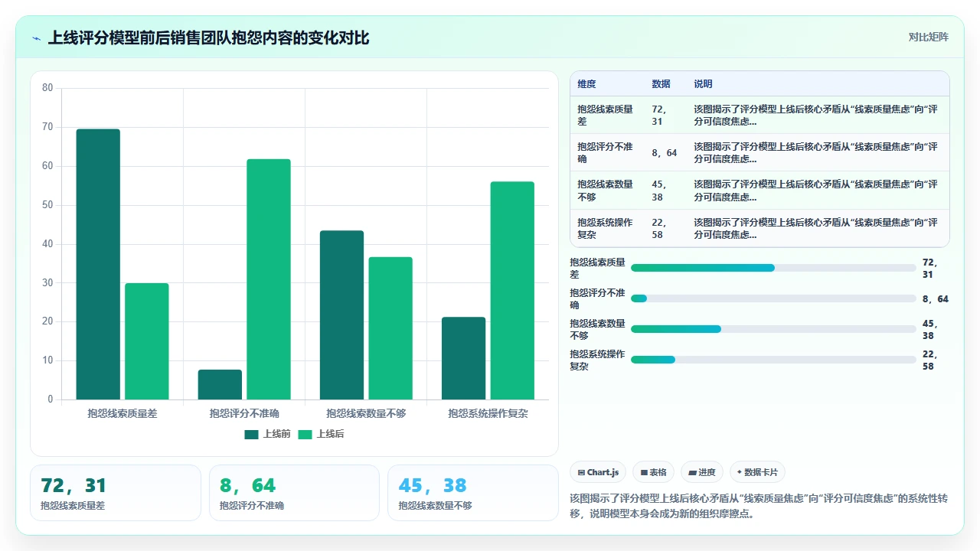This screenshot has width=980, height=551.
Task: Click the 上线前 bar for 抱怨评分不准确
Action: 220,385
